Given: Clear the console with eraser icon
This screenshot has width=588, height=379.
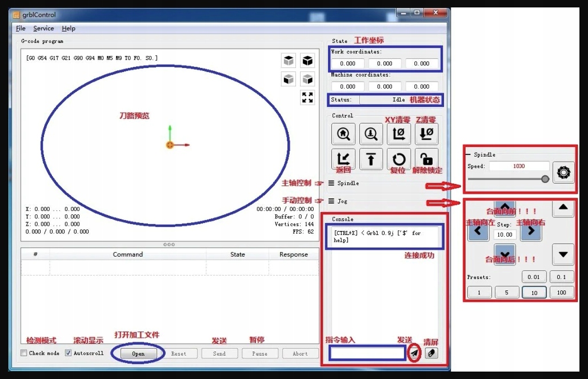Looking at the screenshot, I should tap(431, 353).
